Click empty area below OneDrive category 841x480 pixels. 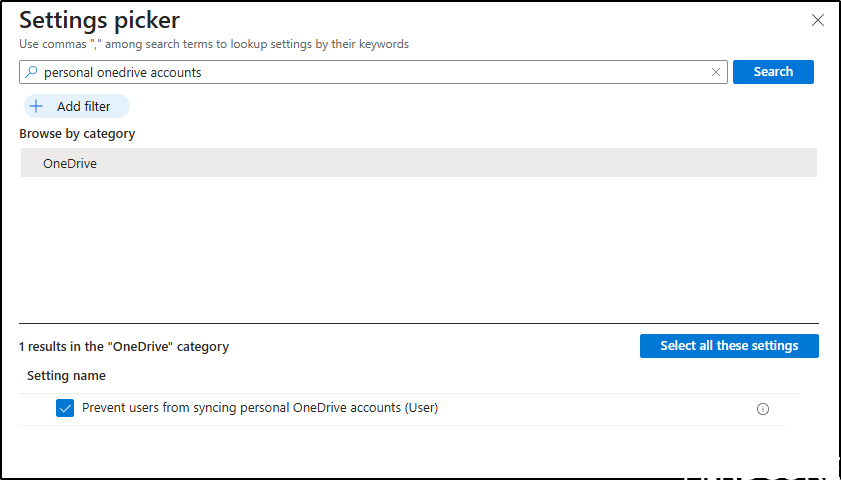418,250
